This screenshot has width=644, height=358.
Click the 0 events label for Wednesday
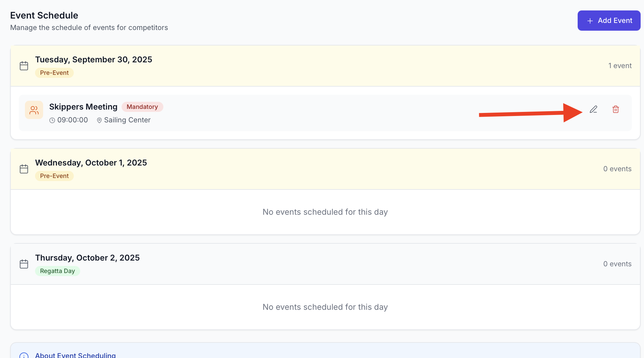coord(617,169)
